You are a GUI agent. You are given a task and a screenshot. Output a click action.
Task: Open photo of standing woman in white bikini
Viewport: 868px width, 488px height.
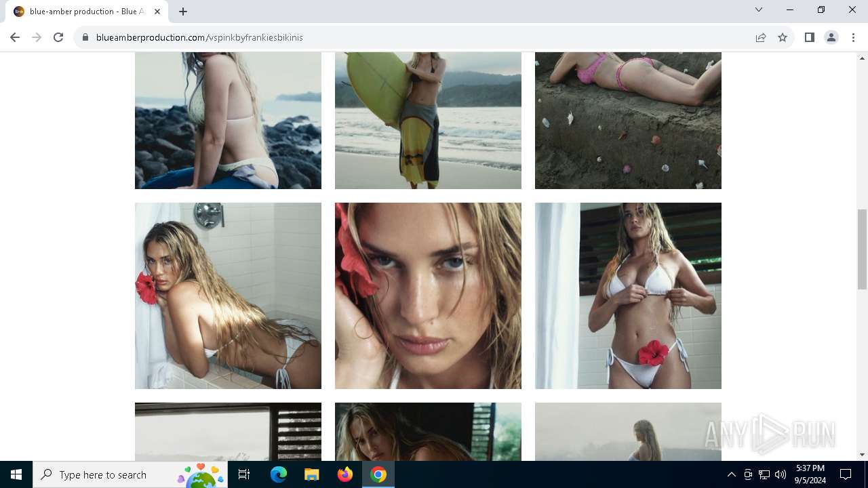[628, 296]
